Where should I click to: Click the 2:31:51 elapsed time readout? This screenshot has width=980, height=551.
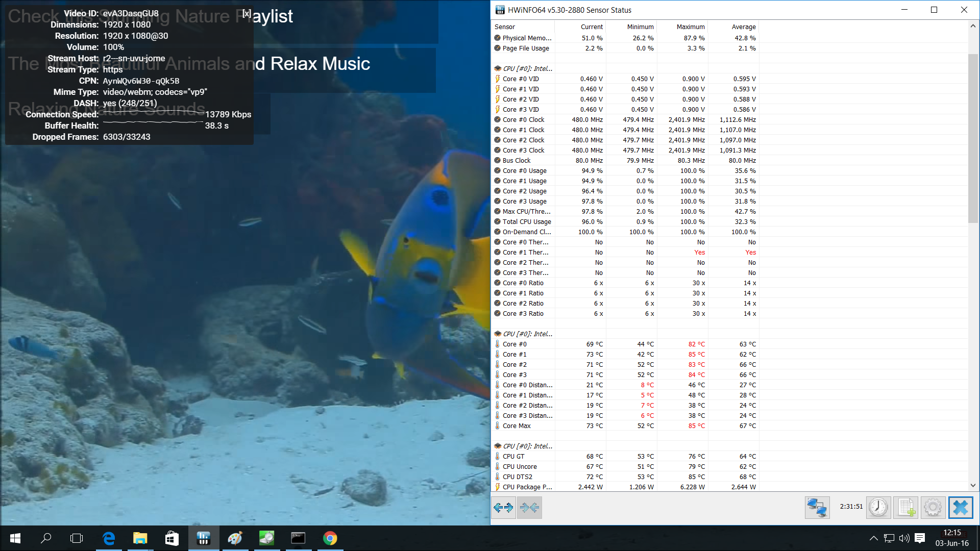click(851, 507)
